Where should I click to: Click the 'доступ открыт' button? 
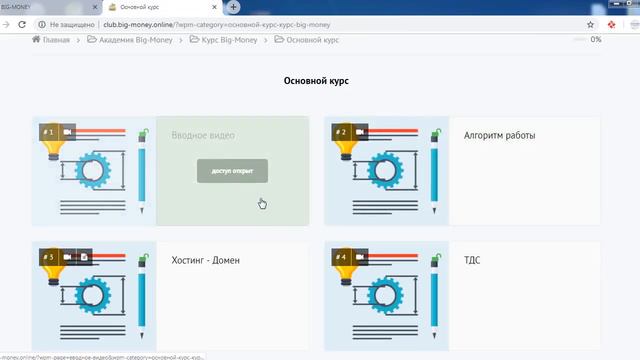[232, 171]
